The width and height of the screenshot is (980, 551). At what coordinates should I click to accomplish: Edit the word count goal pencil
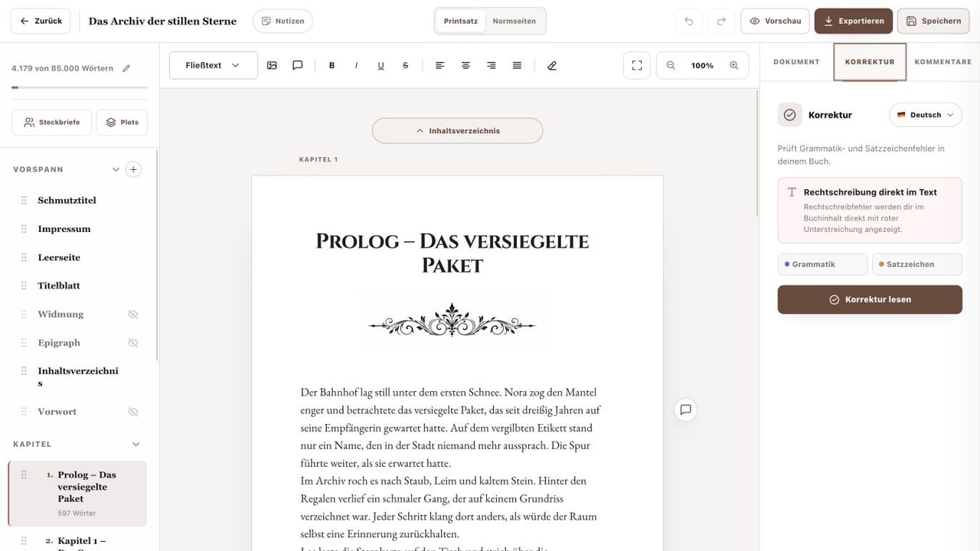pos(126,68)
